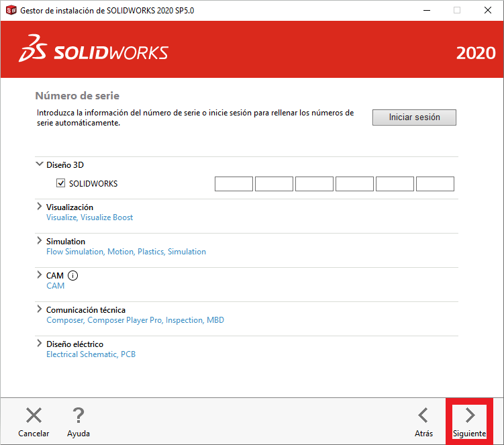Expand the CAM section chevron

click(x=39, y=275)
